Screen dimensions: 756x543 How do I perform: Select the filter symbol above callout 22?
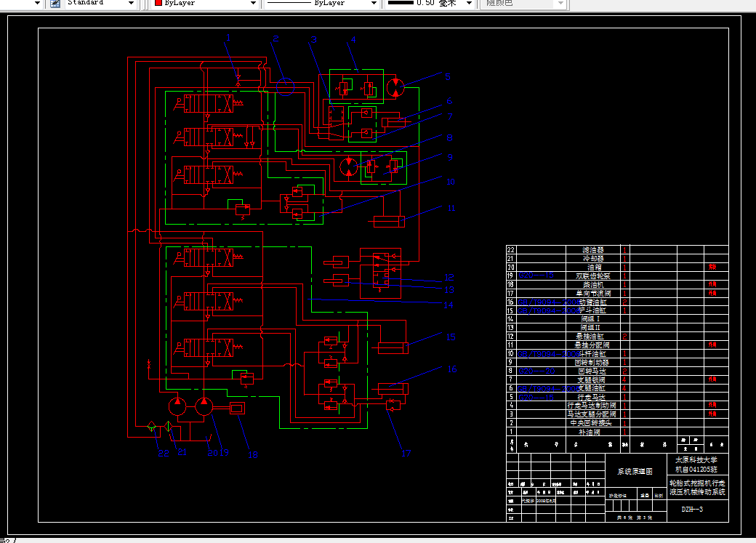point(151,427)
